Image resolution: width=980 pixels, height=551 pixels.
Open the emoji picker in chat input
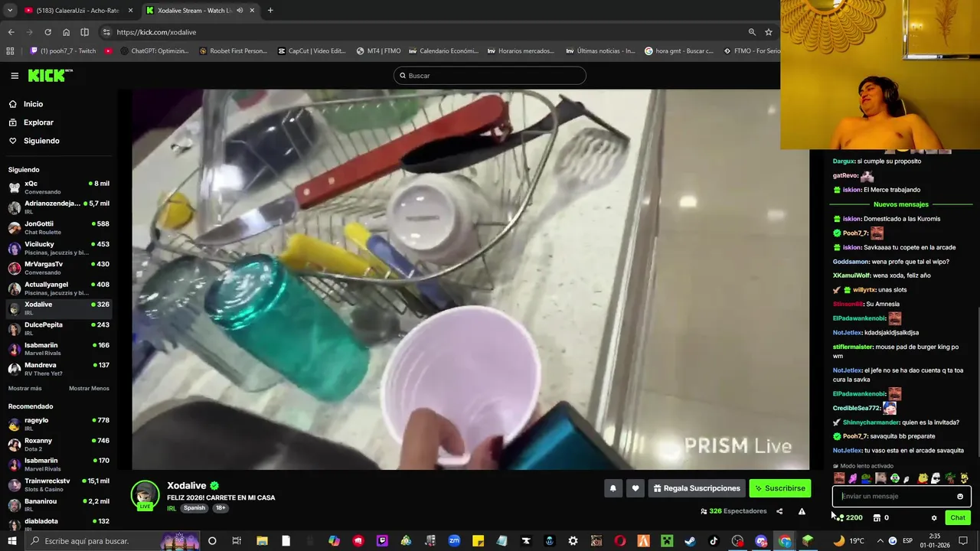point(960,496)
